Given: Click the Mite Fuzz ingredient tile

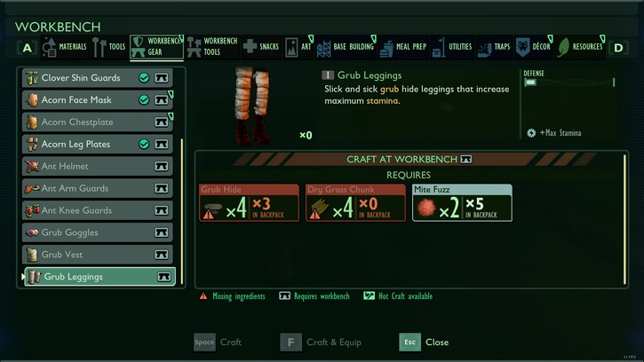Looking at the screenshot, I should tap(462, 203).
